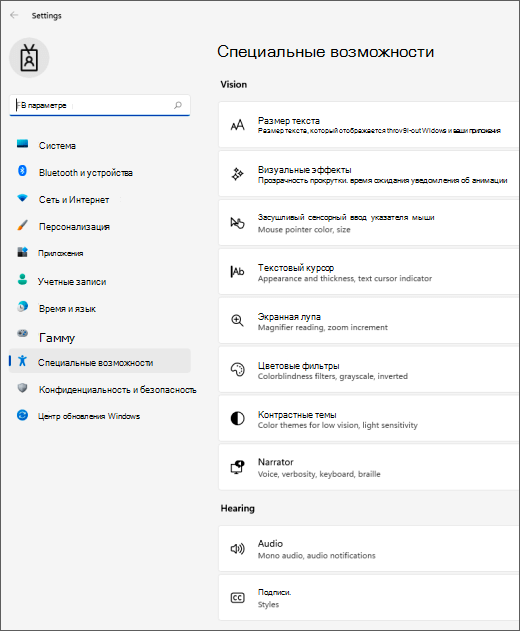
Task: Click the color filters palette icon
Action: [x=237, y=369]
